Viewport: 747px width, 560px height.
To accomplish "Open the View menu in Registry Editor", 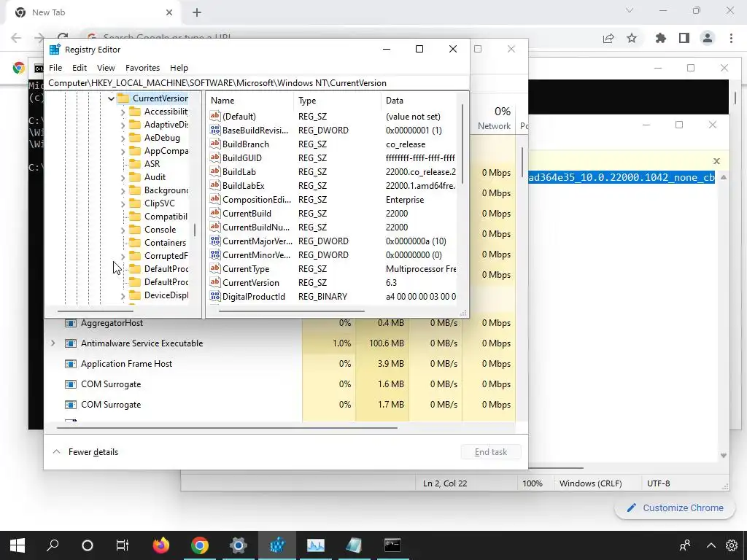I will click(106, 68).
